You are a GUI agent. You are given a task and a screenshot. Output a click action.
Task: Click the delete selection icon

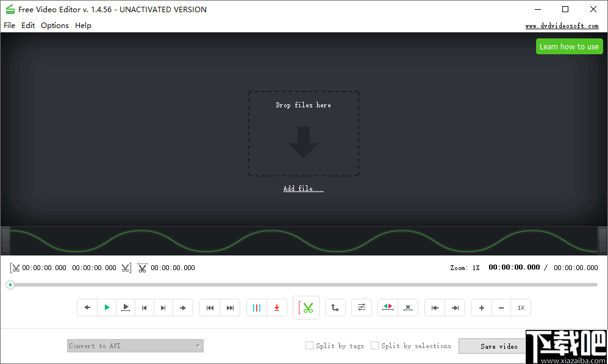tap(407, 307)
